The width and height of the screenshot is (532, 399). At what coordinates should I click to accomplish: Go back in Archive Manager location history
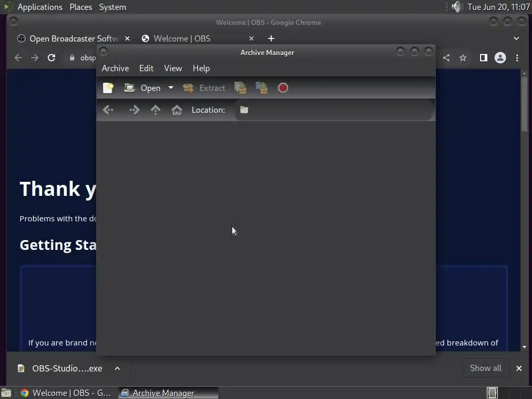[x=108, y=110]
